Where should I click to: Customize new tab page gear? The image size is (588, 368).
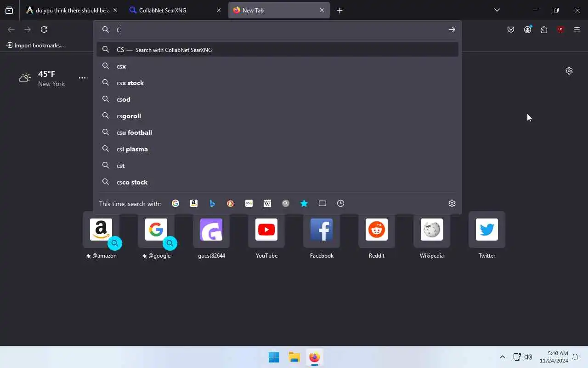pos(569,71)
